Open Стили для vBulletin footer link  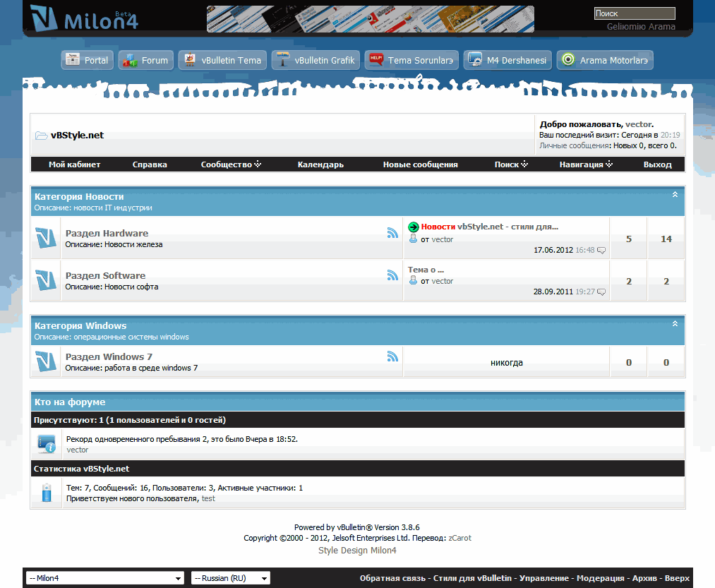tap(472, 578)
